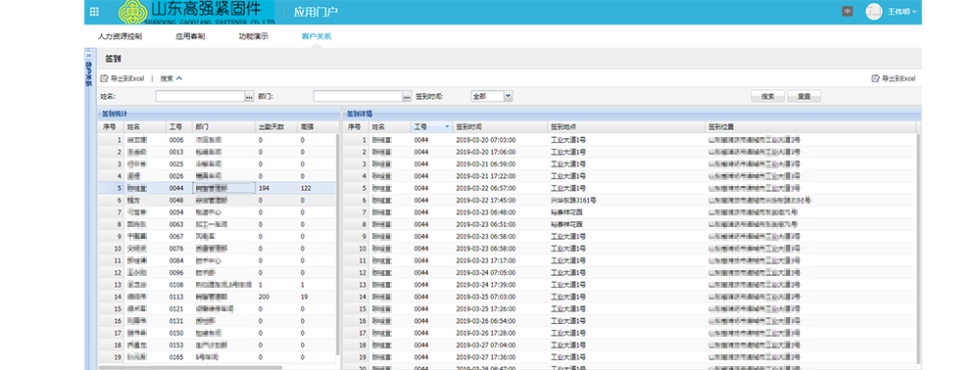This screenshot has width=980, height=370.
Task: Click right-side 导出到Excel export icon
Action: coord(875,78)
